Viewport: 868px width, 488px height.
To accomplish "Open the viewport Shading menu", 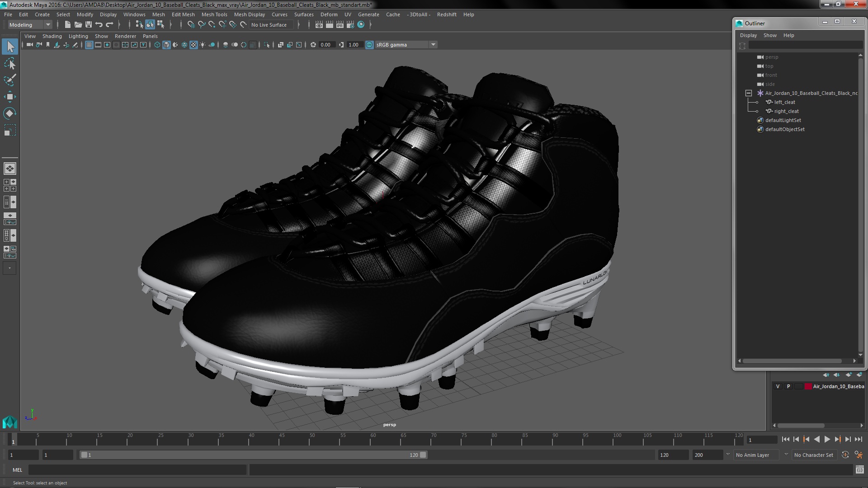I will [52, 36].
